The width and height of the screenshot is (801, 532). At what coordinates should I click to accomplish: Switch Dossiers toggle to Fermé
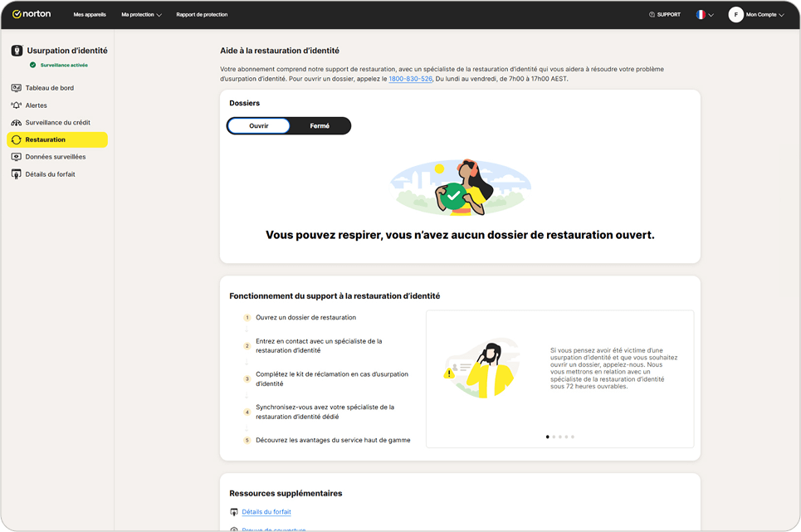tap(320, 126)
